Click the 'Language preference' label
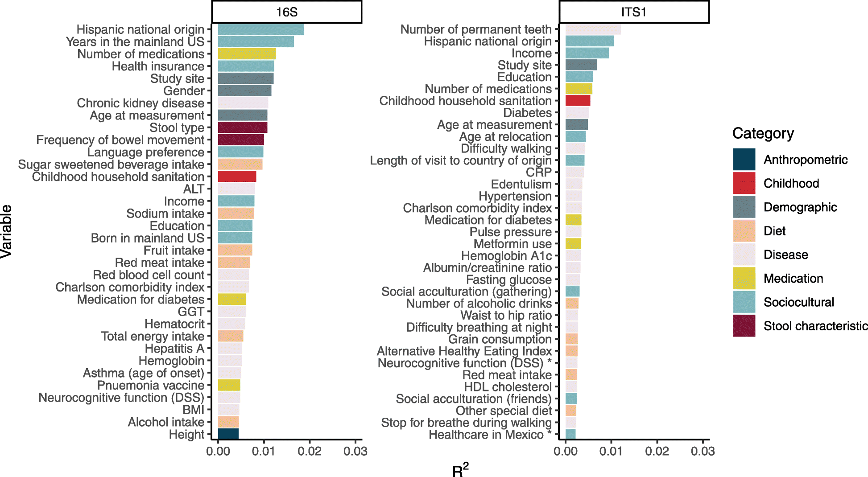Screen dimensions: 868x477 [x=146, y=152]
